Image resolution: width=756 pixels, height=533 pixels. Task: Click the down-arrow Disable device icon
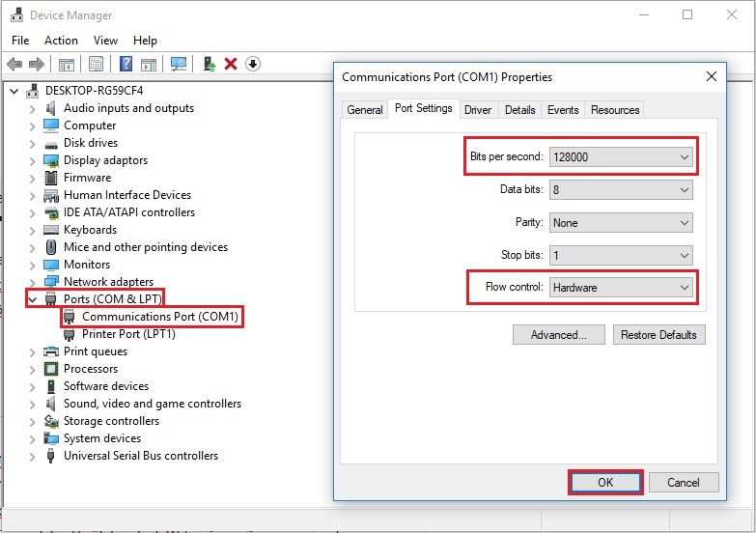[x=253, y=64]
